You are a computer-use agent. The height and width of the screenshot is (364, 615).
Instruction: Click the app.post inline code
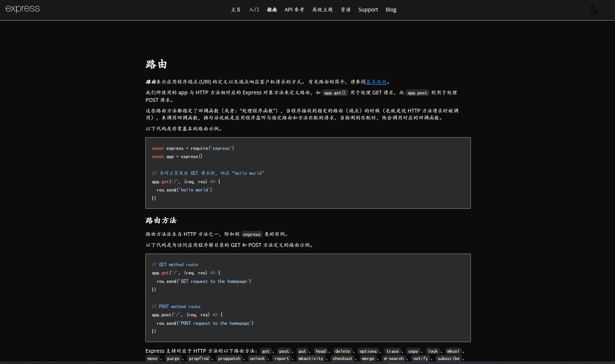click(x=417, y=93)
